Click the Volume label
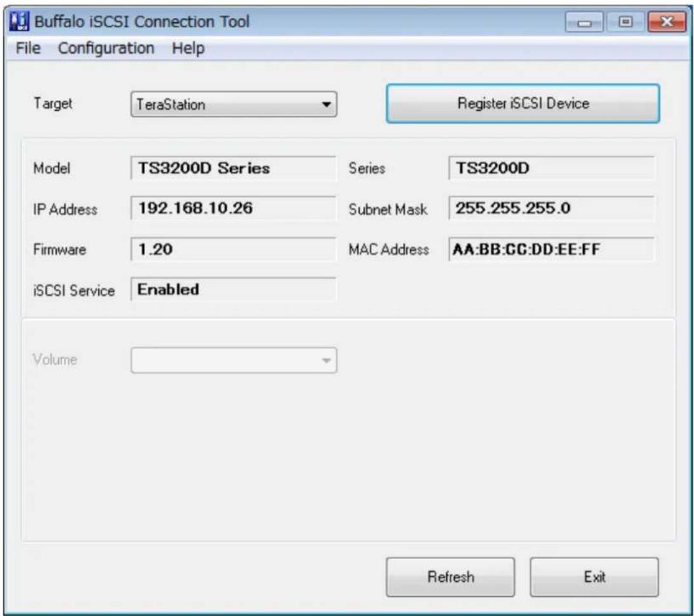 55,359
